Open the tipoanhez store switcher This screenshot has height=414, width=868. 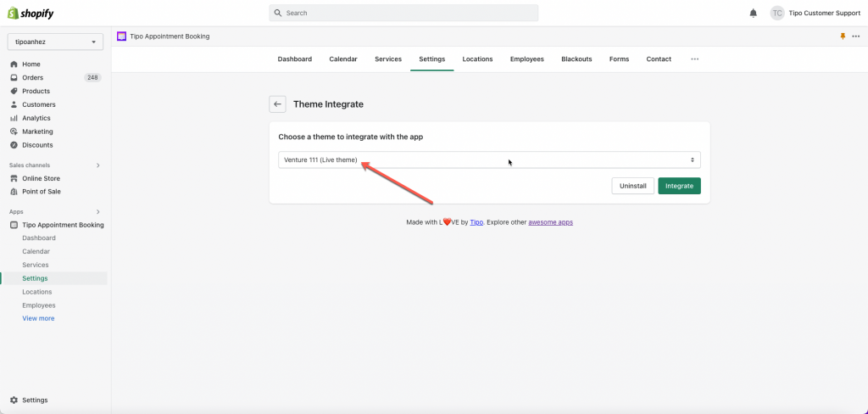click(55, 42)
